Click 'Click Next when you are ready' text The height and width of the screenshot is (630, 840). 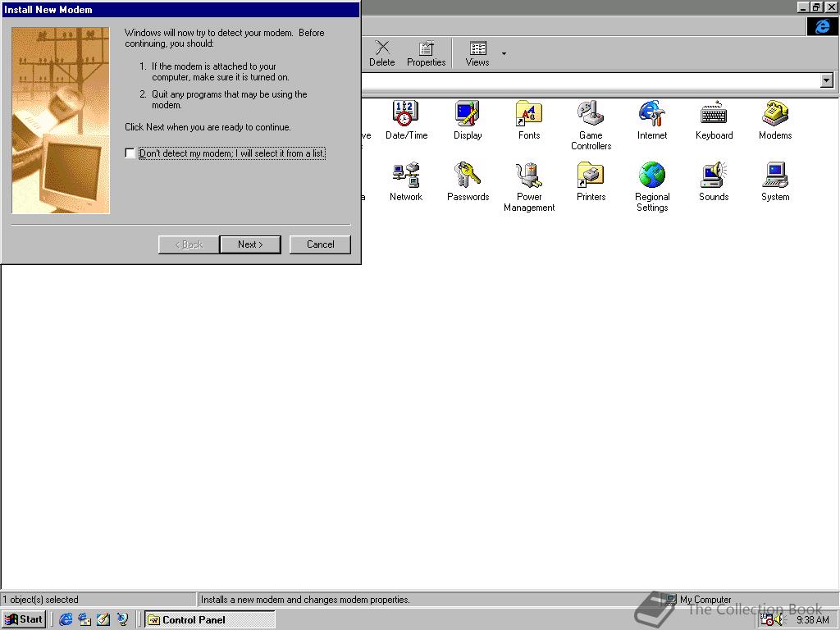(208, 127)
